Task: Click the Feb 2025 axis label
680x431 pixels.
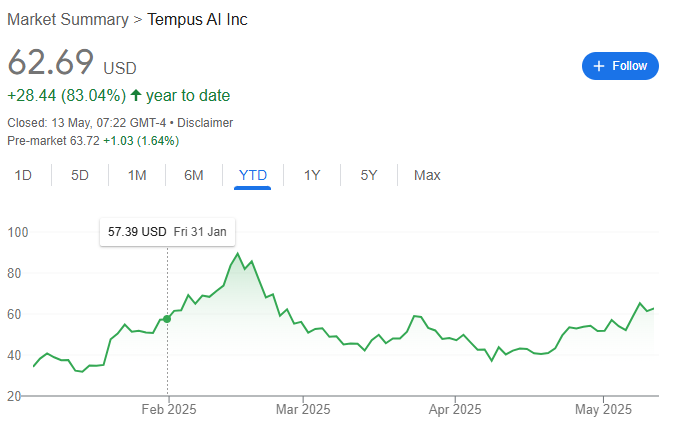Action: pyautogui.click(x=169, y=409)
